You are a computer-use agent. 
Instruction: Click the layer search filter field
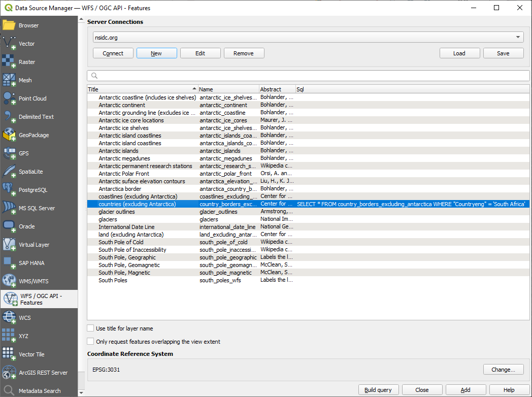click(x=308, y=76)
